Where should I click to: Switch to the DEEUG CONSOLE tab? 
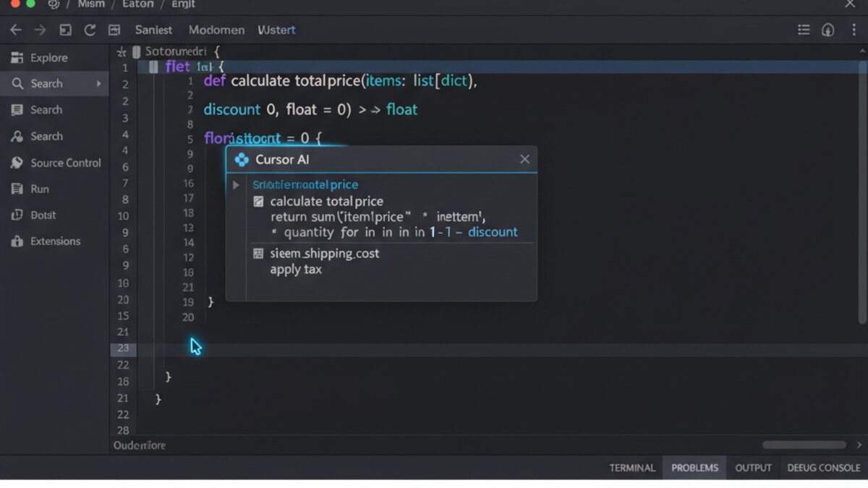(824, 468)
